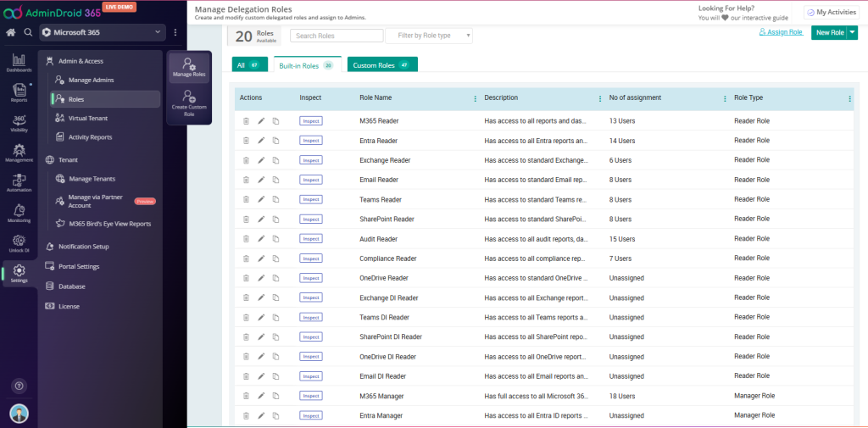This screenshot has width=868, height=428.
Task: Select the '18 Users' assignment cell
Action: coord(623,396)
